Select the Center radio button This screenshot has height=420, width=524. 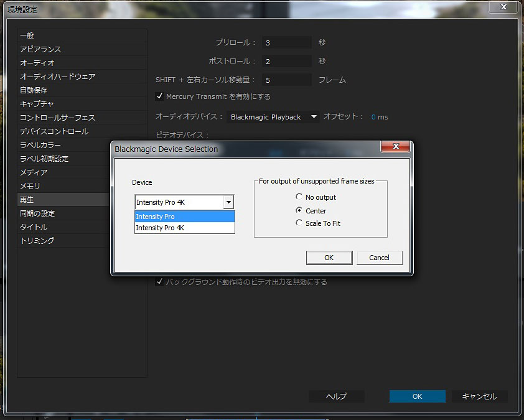click(299, 210)
